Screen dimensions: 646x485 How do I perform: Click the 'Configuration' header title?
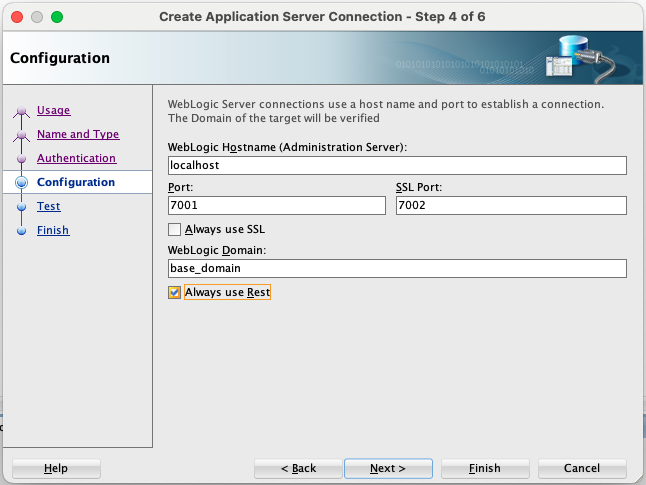tap(60, 58)
